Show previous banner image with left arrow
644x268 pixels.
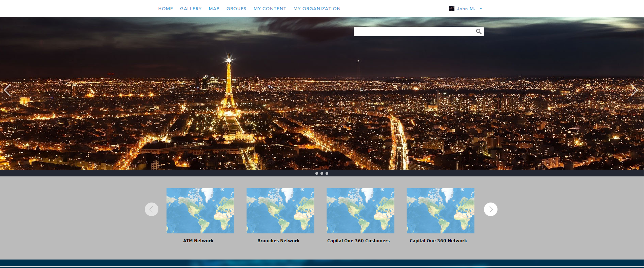point(7,91)
